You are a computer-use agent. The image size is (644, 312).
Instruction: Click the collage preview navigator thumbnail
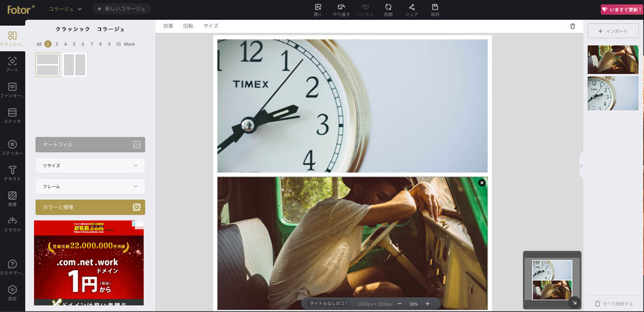point(552,280)
